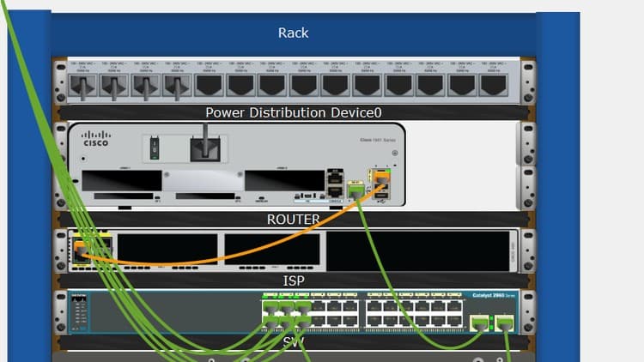The image size is (644, 362).
Task: Click the ISP device's orange-cabled port
Action: tap(81, 250)
